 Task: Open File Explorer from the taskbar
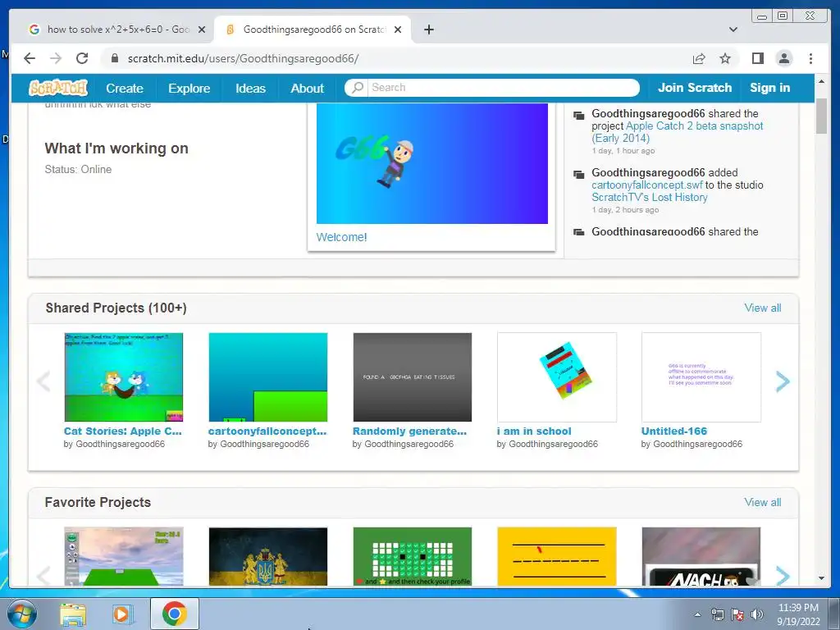click(73, 614)
